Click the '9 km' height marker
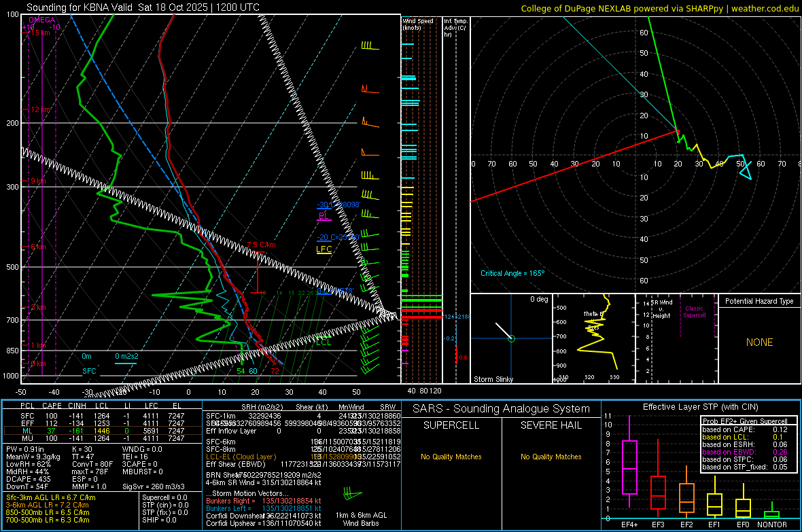Image resolution: width=802 pixels, height=532 pixels. point(38,181)
